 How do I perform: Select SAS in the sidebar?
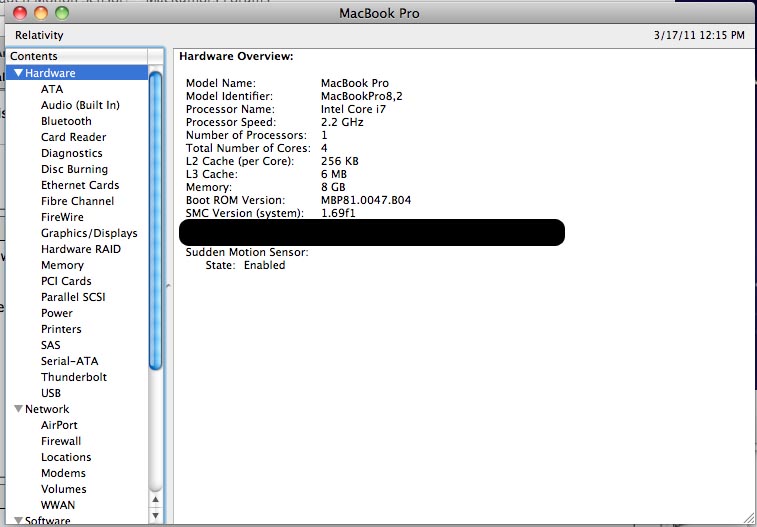click(51, 345)
